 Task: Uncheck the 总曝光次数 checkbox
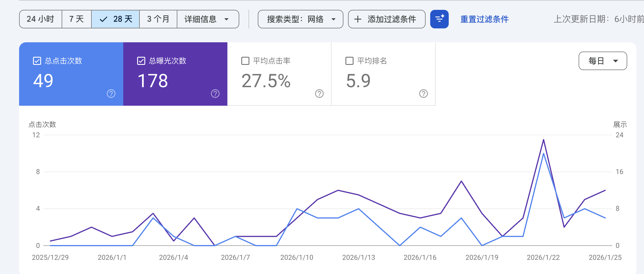pyautogui.click(x=141, y=61)
